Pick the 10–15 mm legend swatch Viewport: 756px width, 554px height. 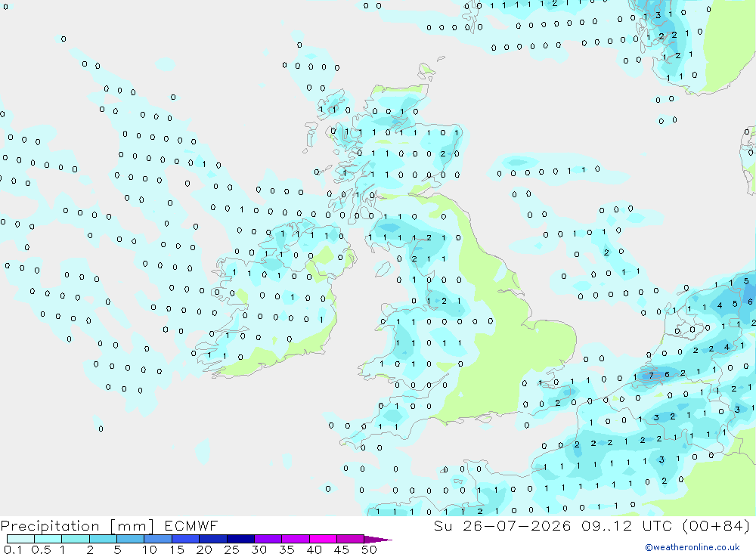coord(158,539)
